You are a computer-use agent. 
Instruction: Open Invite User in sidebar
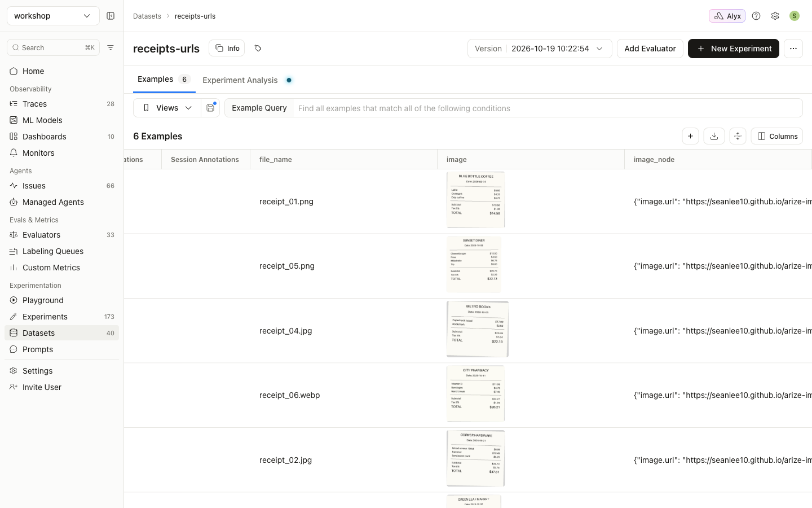62,387
